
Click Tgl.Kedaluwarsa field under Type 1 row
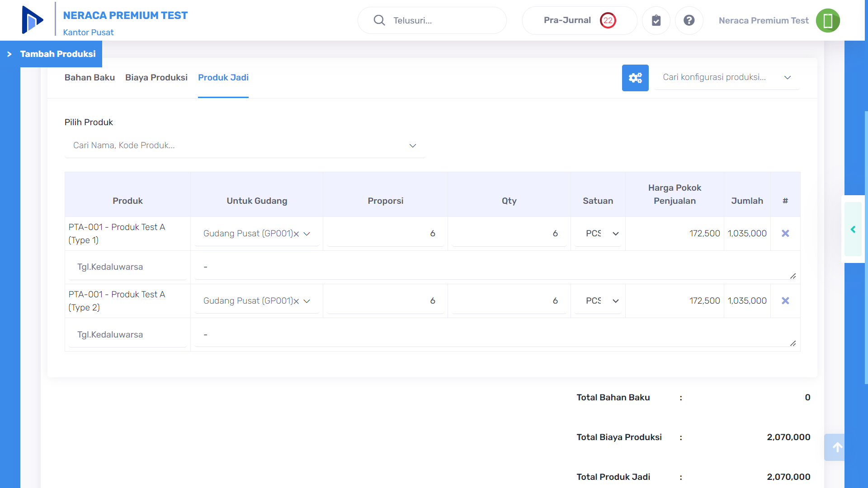click(127, 267)
